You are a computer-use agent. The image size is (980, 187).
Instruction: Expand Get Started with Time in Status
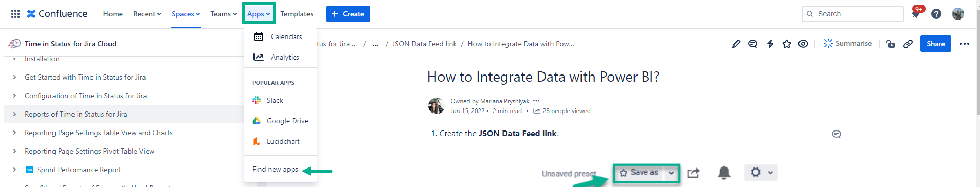(14, 77)
